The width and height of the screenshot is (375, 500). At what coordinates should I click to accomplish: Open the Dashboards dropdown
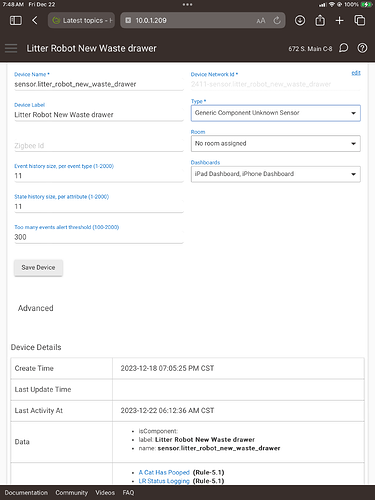point(276,174)
